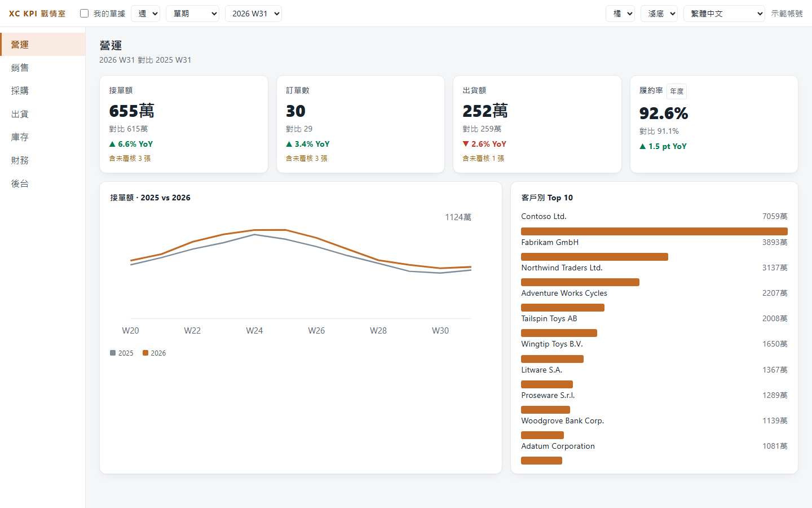Open the 繁體中文 language dropdown
This screenshot has width=812, height=508.
click(724, 14)
